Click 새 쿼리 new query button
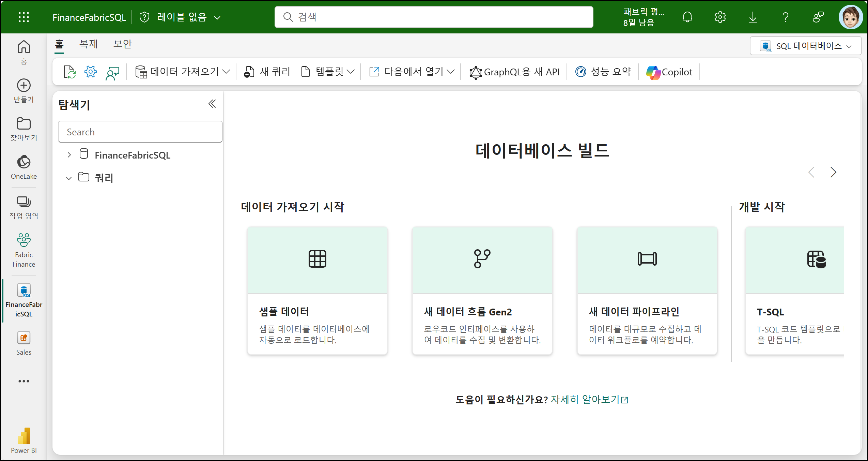 coord(267,72)
